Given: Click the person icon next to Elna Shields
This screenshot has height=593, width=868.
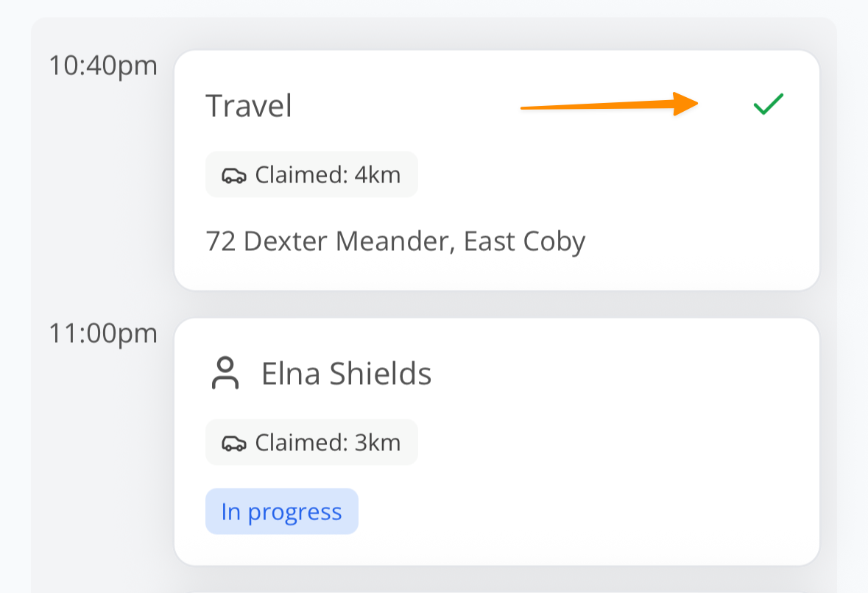Looking at the screenshot, I should coord(225,373).
